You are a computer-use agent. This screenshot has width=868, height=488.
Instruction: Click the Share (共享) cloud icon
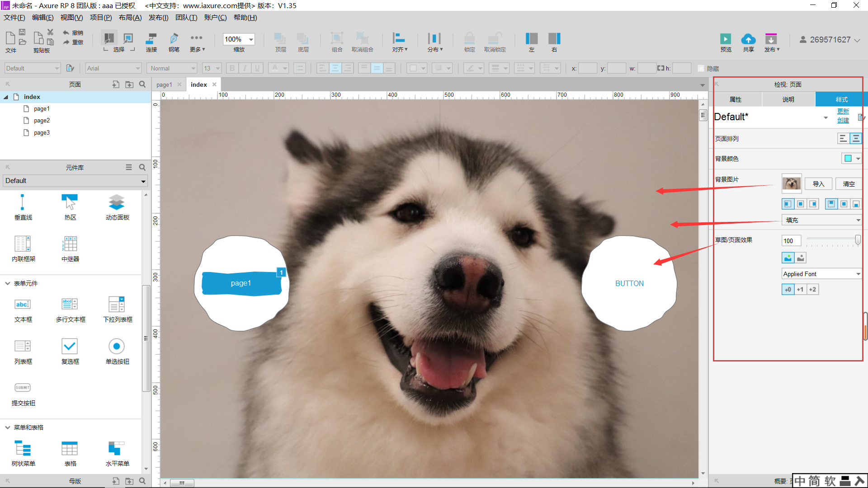748,39
